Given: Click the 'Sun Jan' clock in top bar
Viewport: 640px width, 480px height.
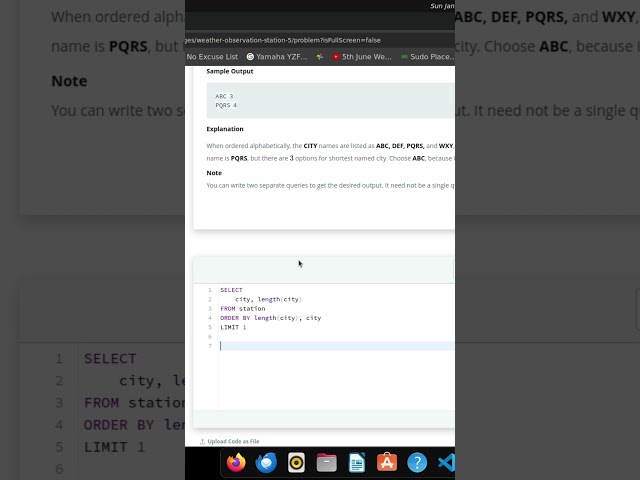Looking at the screenshot, I should coord(442,6).
